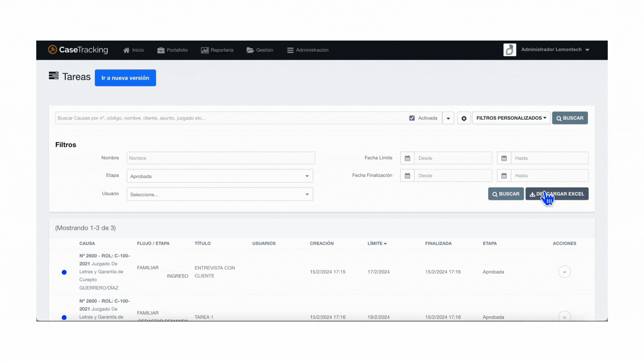
Task: Click ENTREVISTA CON CLIENTE title
Action: point(215,272)
